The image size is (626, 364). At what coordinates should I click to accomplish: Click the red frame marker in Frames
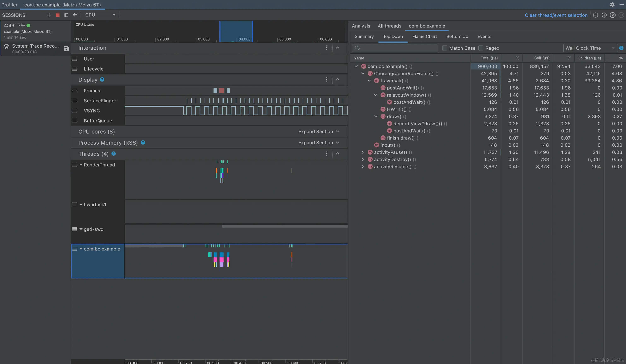tap(222, 91)
